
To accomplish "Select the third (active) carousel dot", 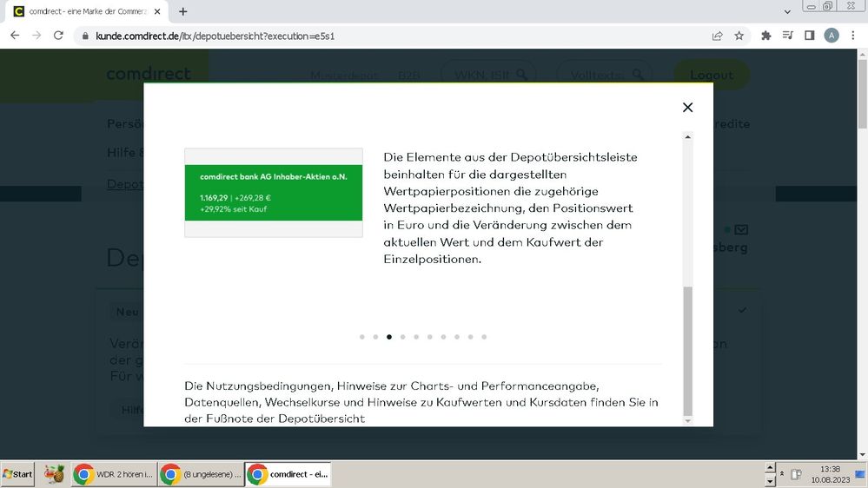I will [389, 337].
